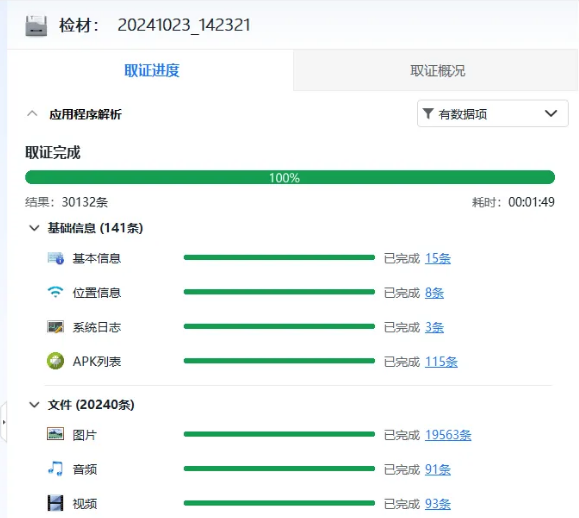This screenshot has height=518, width=579.
Task: Open the 91条 audio results
Action: click(x=438, y=469)
